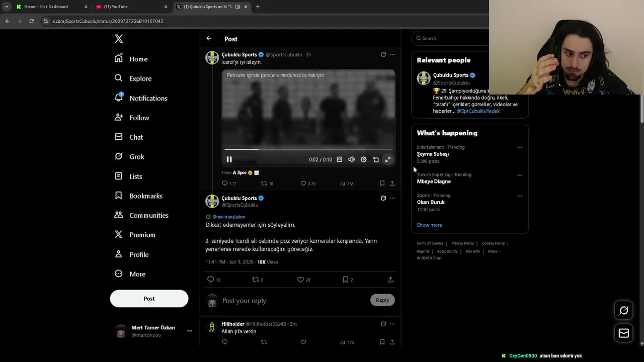The height and width of the screenshot is (362, 644).
Task: Open Notifications in the sidebar
Action: click(141, 98)
